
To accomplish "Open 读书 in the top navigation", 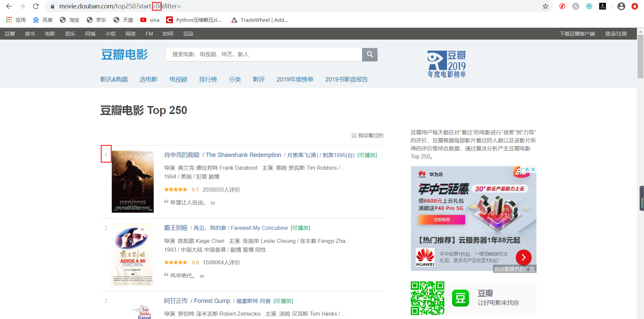I will (30, 34).
